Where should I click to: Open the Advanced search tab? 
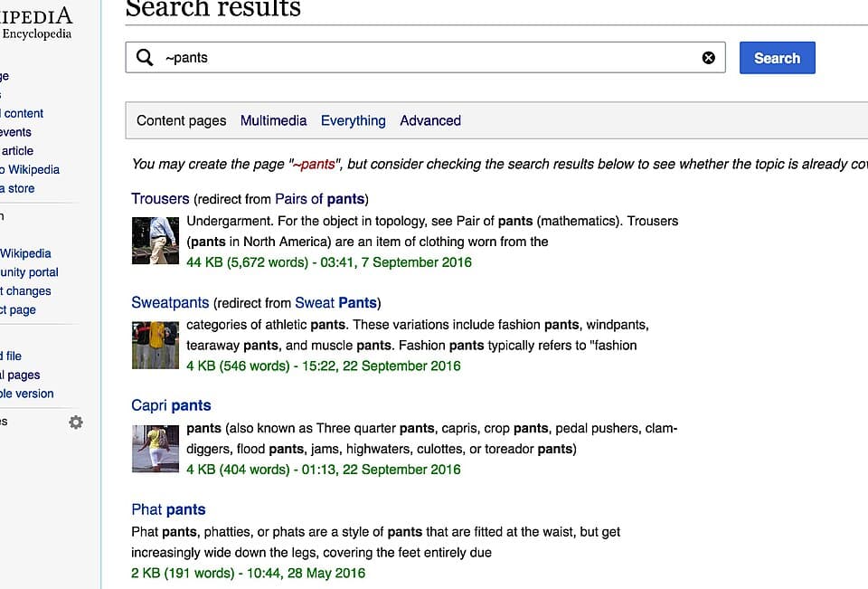(430, 120)
